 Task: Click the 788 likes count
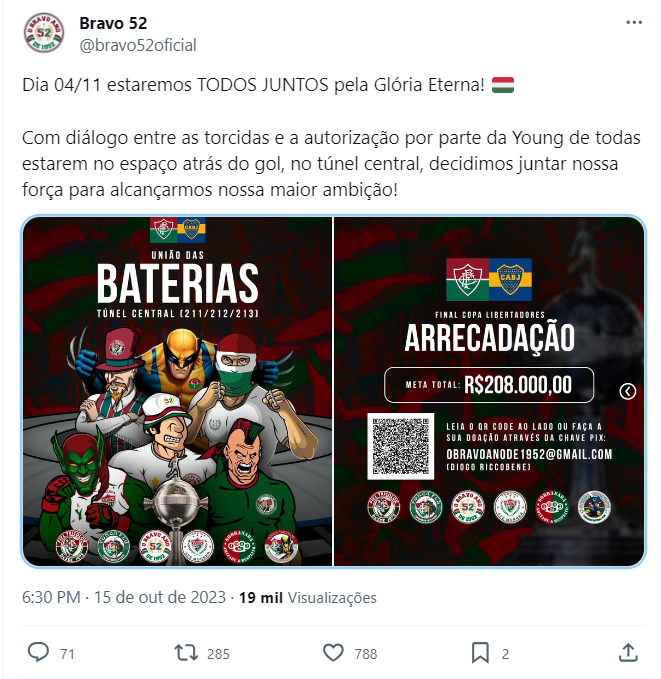366,654
